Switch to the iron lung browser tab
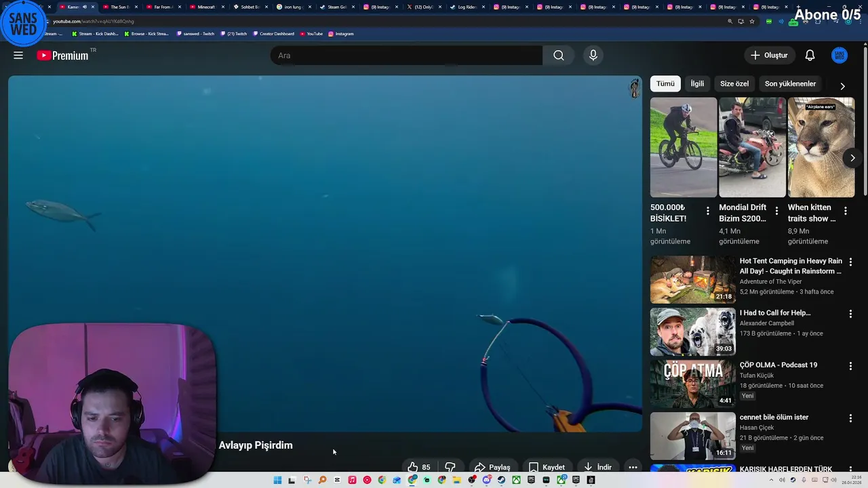Image resolution: width=868 pixels, height=488 pixels. pos(293,7)
